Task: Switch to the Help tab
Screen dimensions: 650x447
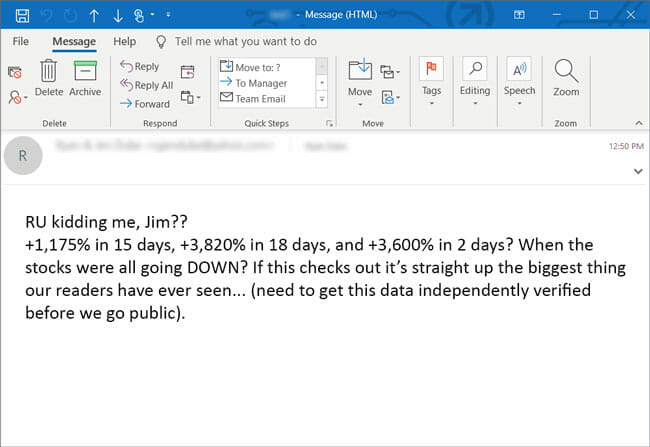Action: click(125, 42)
